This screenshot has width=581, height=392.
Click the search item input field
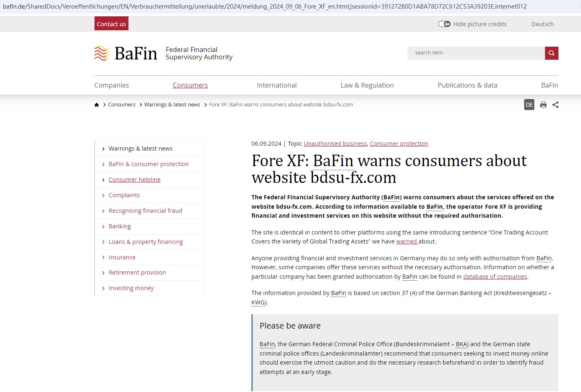(x=476, y=53)
